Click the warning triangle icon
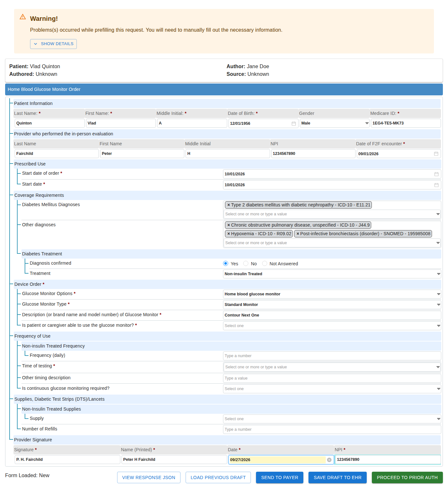 [23, 17]
